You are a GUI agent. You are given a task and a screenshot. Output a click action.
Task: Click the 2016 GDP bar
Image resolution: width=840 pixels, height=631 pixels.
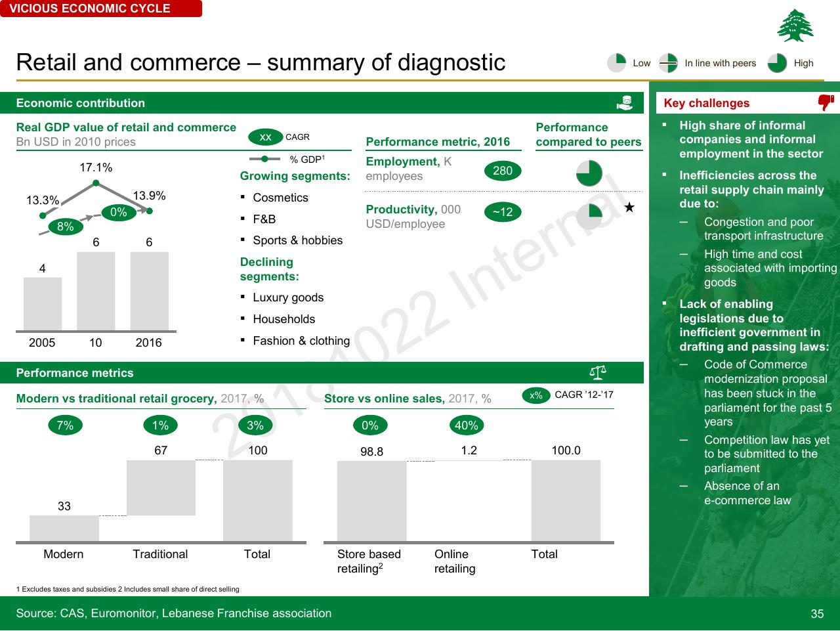(x=149, y=292)
